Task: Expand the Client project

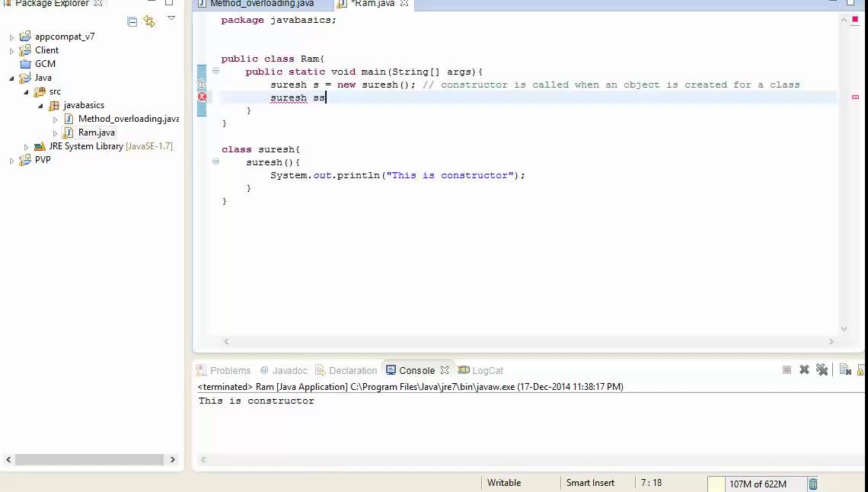Action: click(11, 51)
